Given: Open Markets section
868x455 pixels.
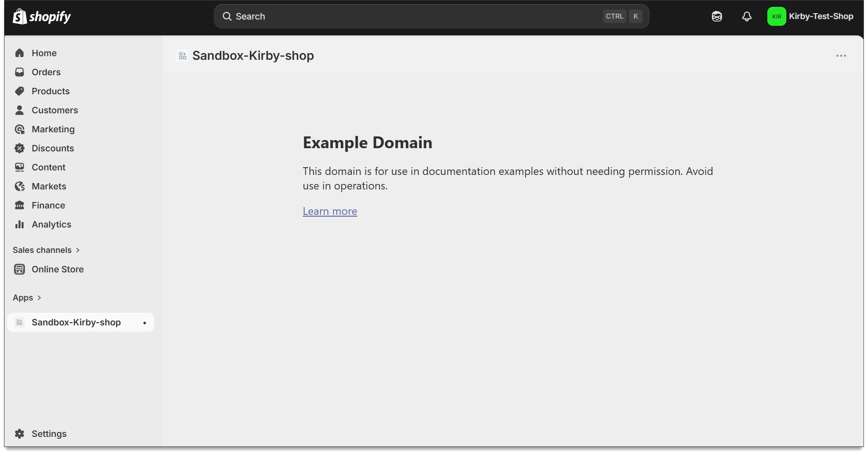Looking at the screenshot, I should 81,186.
